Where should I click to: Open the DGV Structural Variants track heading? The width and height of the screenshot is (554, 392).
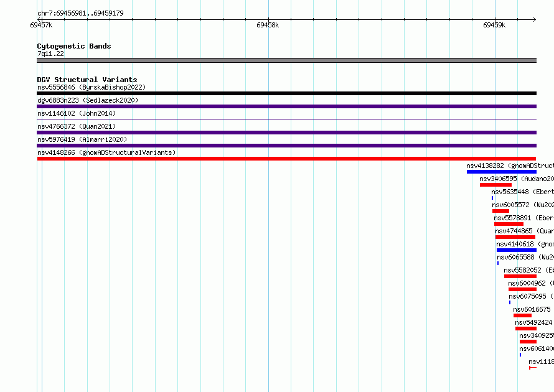(87, 80)
